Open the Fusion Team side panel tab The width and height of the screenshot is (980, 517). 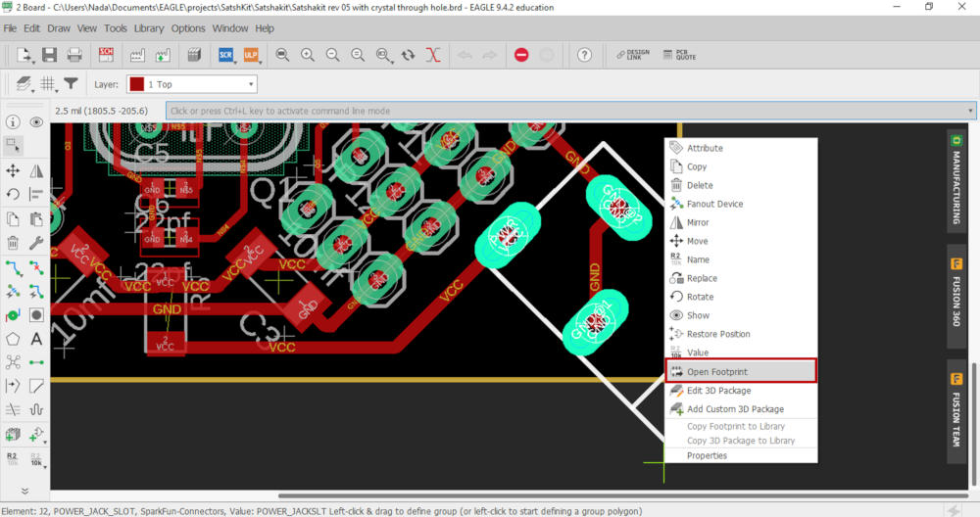tap(956, 411)
